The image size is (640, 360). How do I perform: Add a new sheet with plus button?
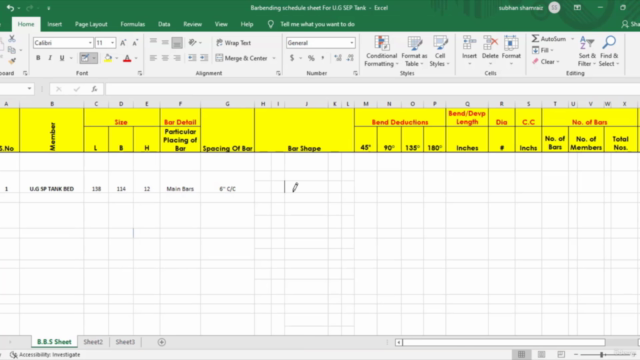click(x=162, y=342)
